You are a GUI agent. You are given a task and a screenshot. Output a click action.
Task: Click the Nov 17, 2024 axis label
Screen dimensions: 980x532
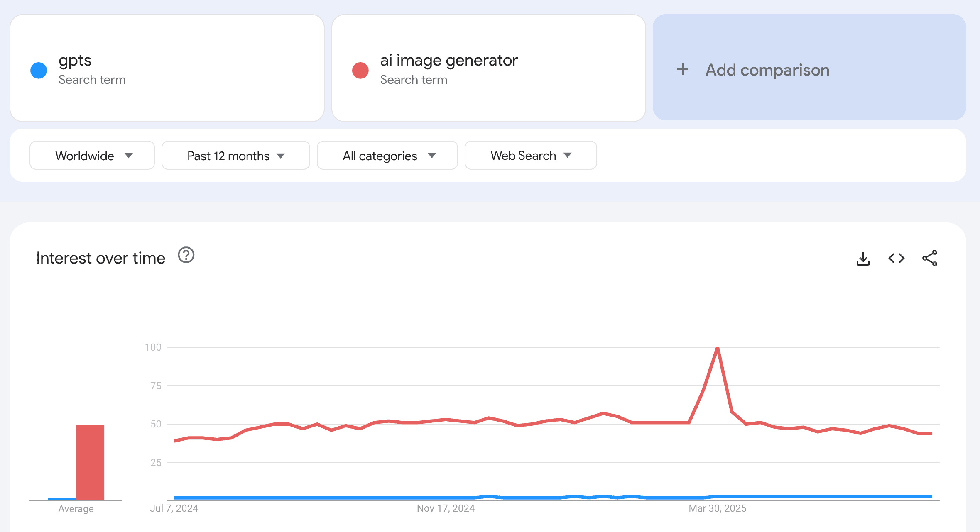[446, 508]
